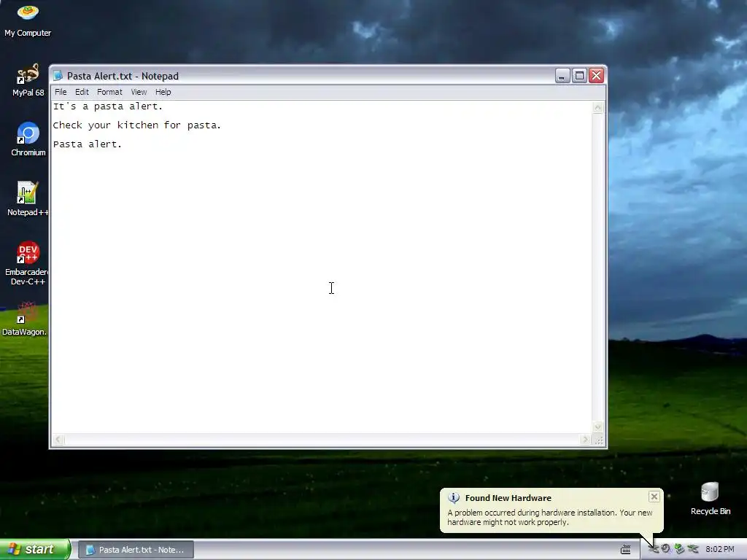Open the My Computer desktop icon

point(28,20)
